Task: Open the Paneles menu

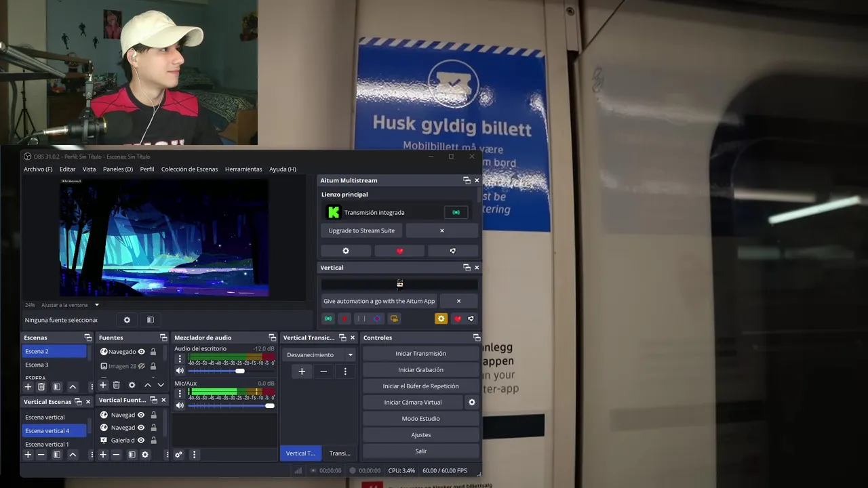Action: click(x=118, y=169)
